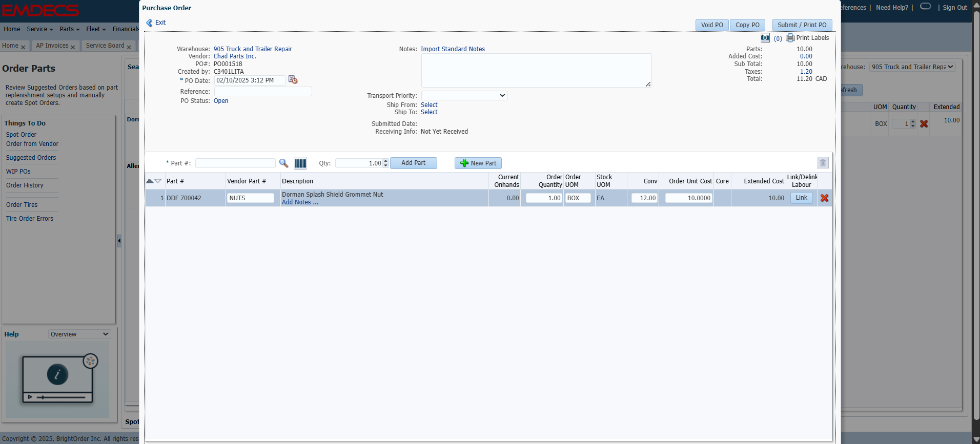
Task: Click the Import Standard Notes link
Action: pos(453,49)
